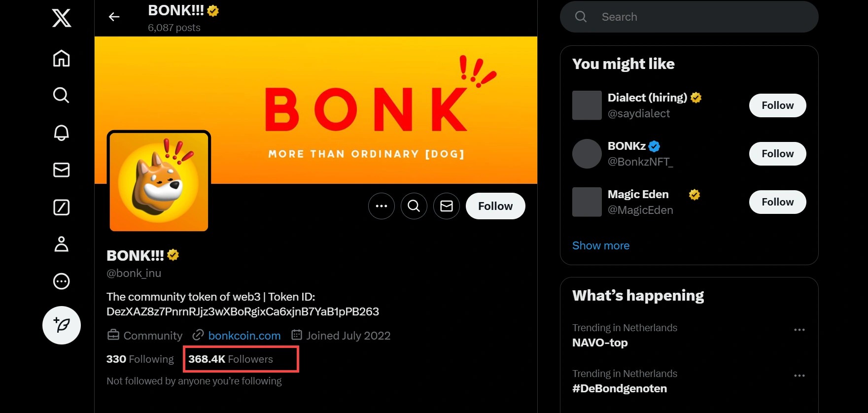The image size is (868, 413).
Task: Click the back arrow beside BONK!!! header
Action: click(114, 17)
